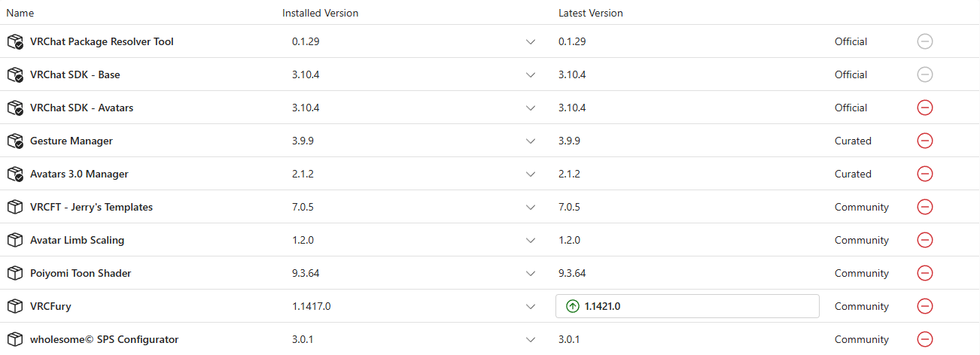This screenshot has width=980, height=355.
Task: Remove the Avatars 3.0 Manager package
Action: tap(925, 174)
